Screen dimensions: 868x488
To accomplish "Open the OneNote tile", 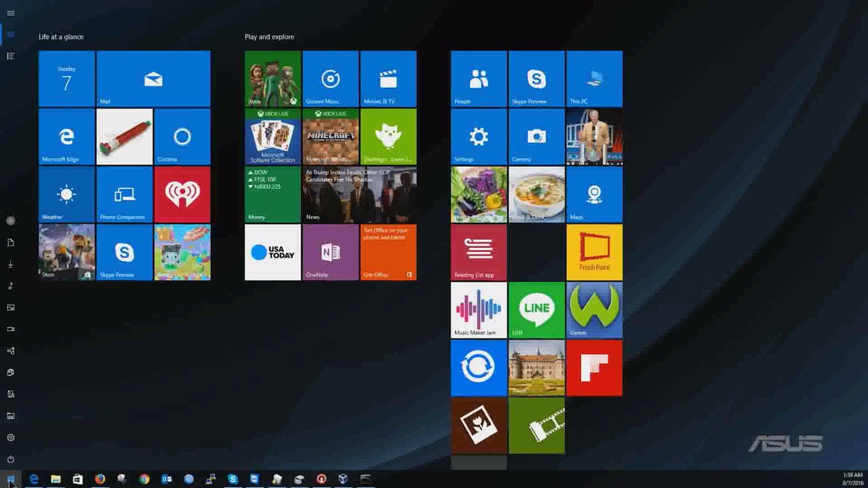I will pyautogui.click(x=330, y=252).
